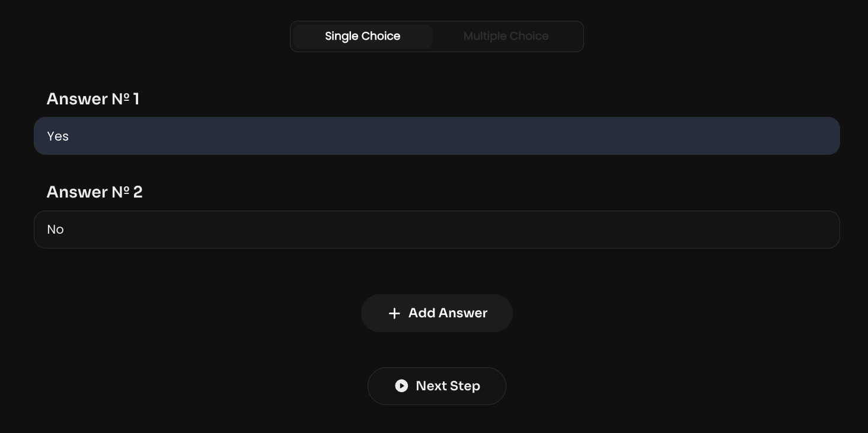Proceed with the Next Step button
Viewport: 868px width, 433px height.
click(437, 386)
